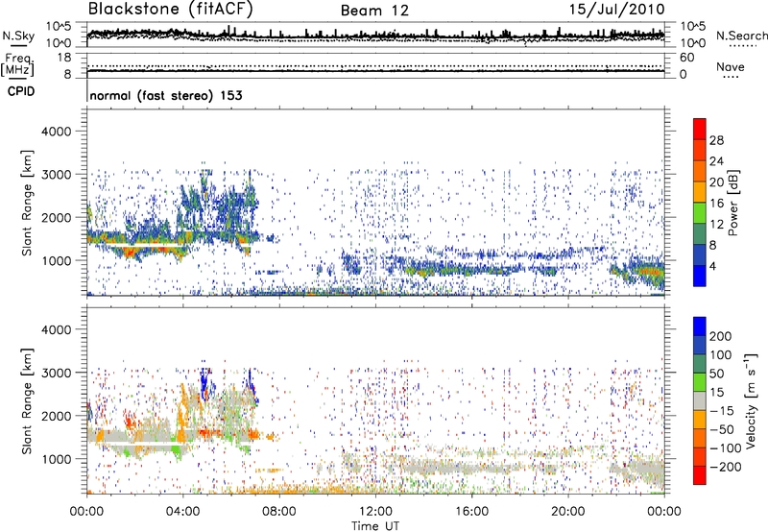Click the Blackstone (fitACF) title text
Image resolution: width=768 pixels, height=532 pixels.
(171, 10)
